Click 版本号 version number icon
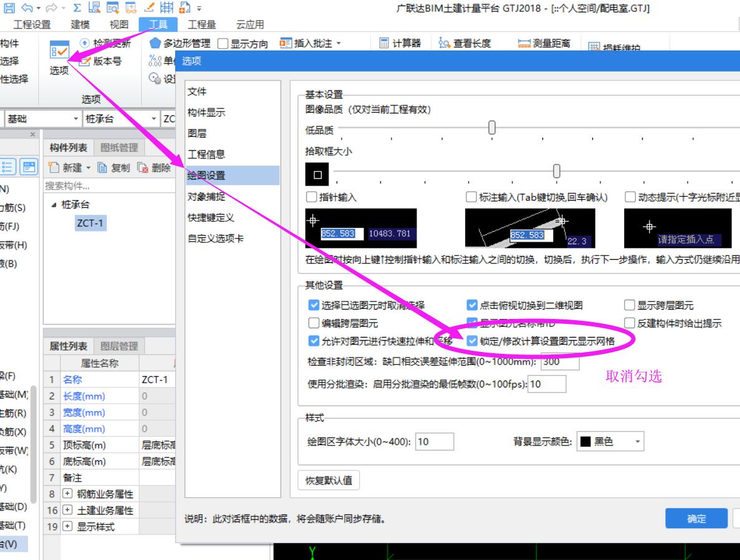 (85, 61)
